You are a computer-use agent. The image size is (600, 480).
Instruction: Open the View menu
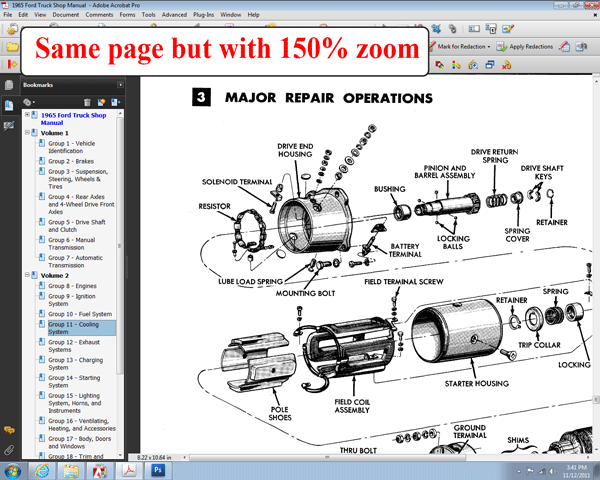point(40,15)
